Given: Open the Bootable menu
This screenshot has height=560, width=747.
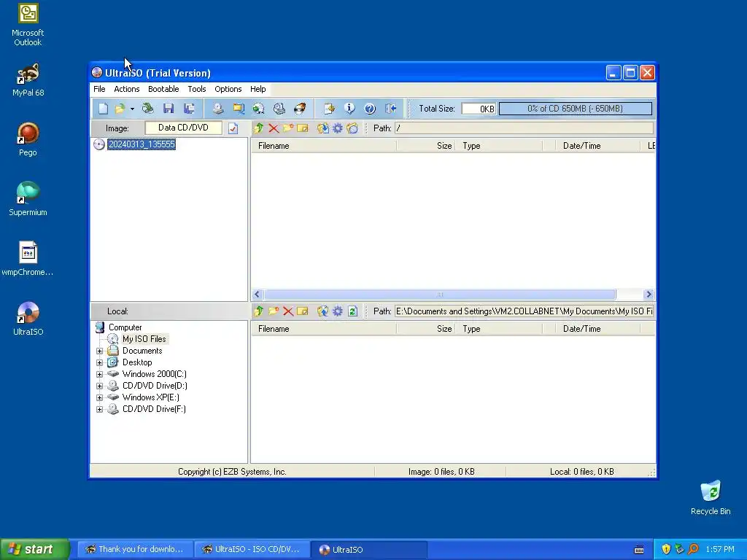Looking at the screenshot, I should point(163,89).
